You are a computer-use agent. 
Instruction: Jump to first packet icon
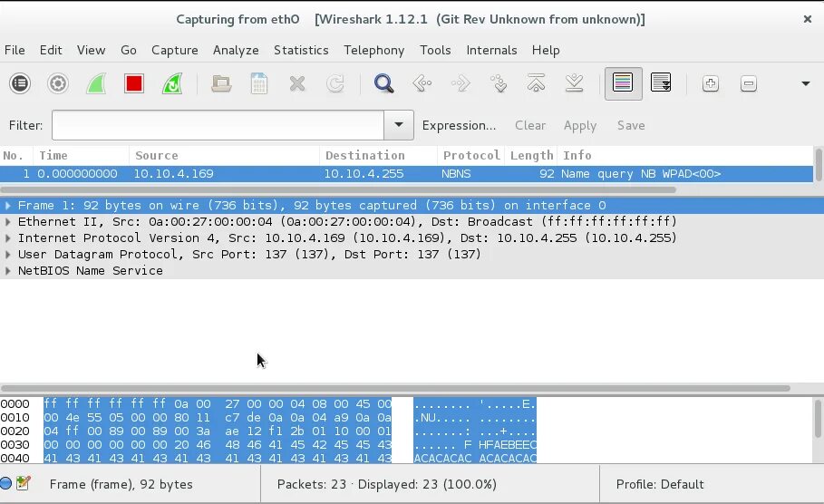[536, 83]
